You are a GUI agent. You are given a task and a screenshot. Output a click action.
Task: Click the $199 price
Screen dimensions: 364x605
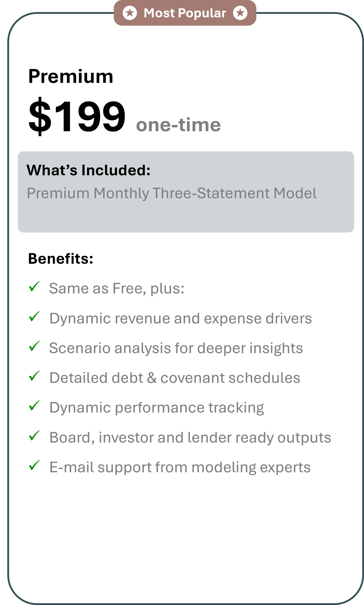click(x=77, y=116)
